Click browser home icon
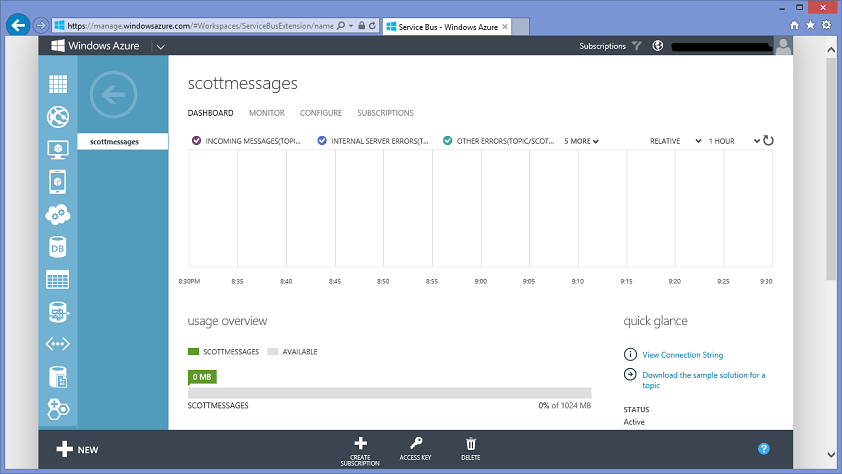 click(795, 25)
